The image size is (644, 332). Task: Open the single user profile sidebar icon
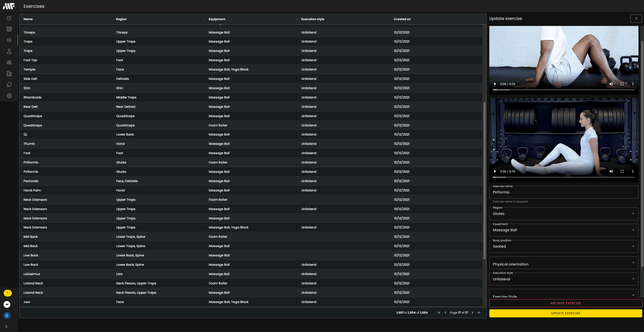click(9, 51)
